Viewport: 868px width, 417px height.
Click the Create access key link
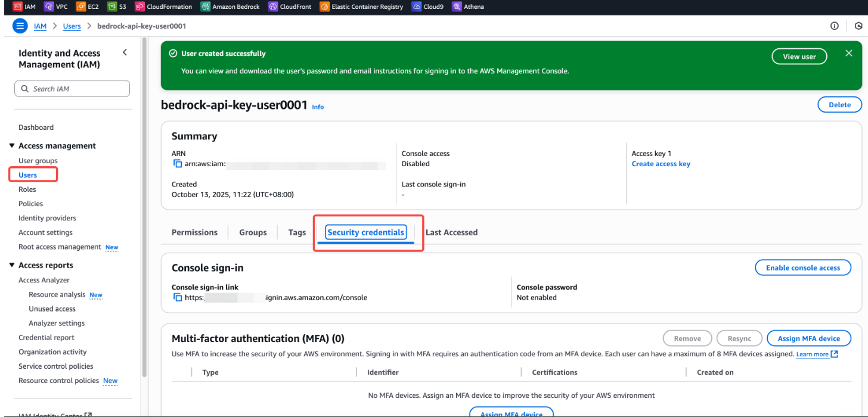click(661, 164)
